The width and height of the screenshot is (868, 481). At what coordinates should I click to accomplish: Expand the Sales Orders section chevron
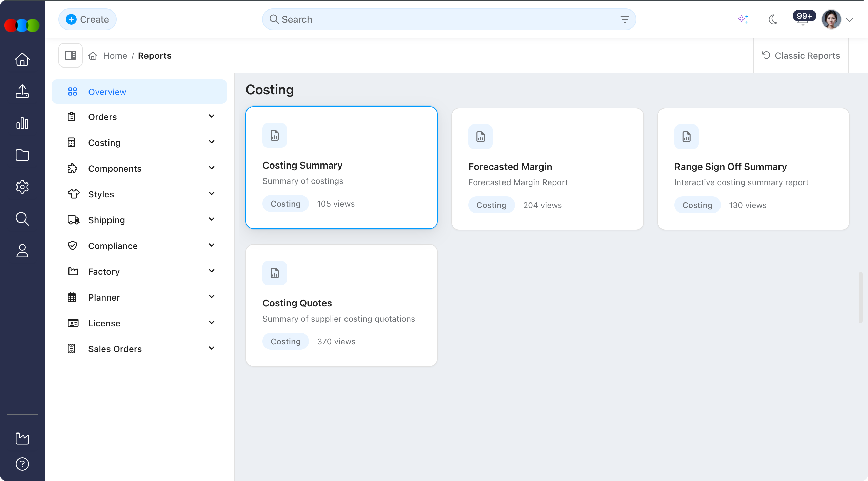click(212, 348)
